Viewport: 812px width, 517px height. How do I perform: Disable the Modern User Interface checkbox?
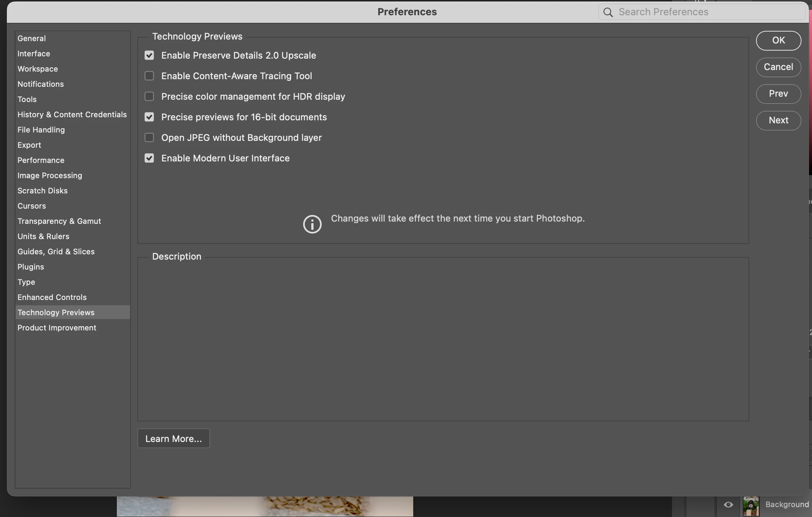click(x=149, y=158)
